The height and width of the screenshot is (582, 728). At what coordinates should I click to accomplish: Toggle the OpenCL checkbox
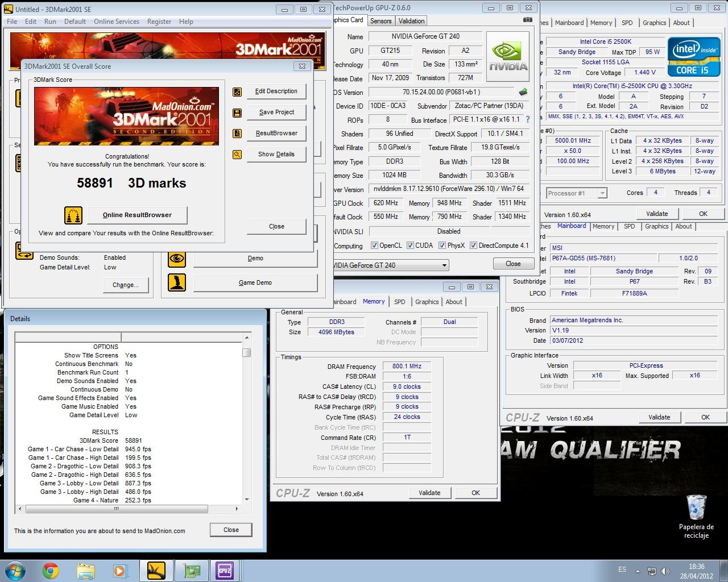click(374, 246)
